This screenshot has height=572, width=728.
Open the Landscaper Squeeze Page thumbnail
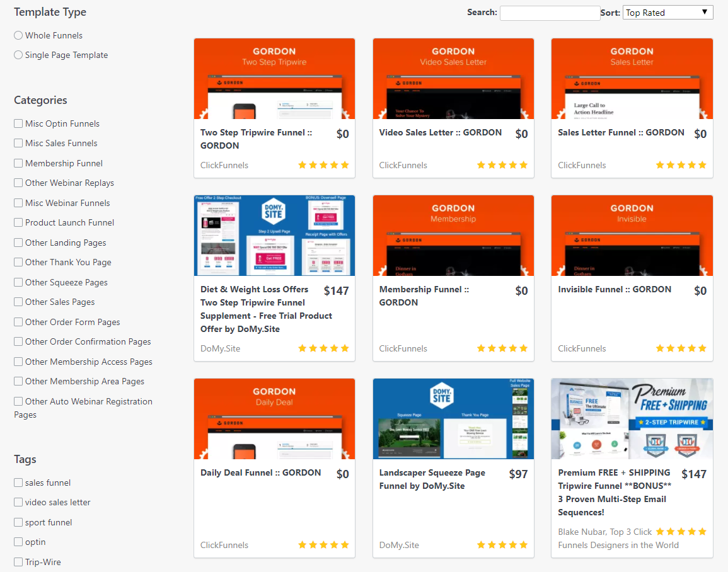click(x=453, y=418)
